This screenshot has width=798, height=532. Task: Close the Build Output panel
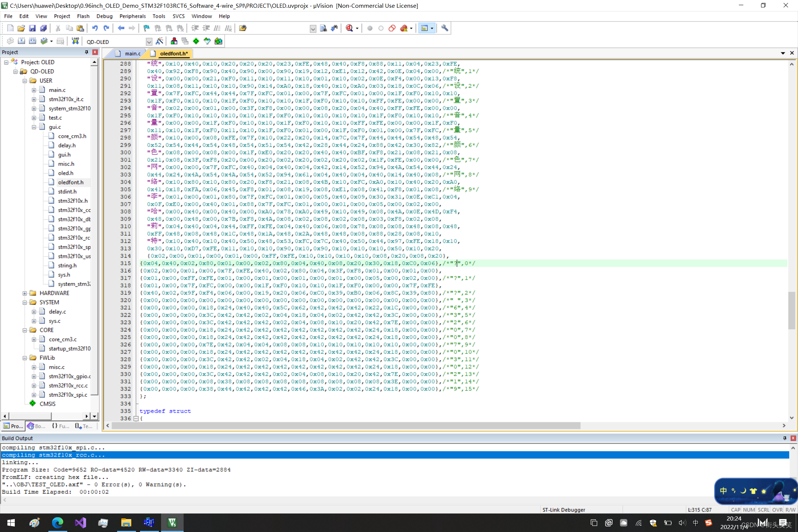(793, 438)
